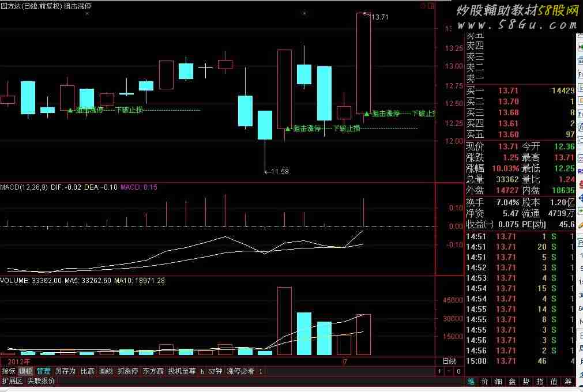583x392 pixels.
Task: Click the 15:00 last trade row
Action: pyautogui.click(x=521, y=361)
